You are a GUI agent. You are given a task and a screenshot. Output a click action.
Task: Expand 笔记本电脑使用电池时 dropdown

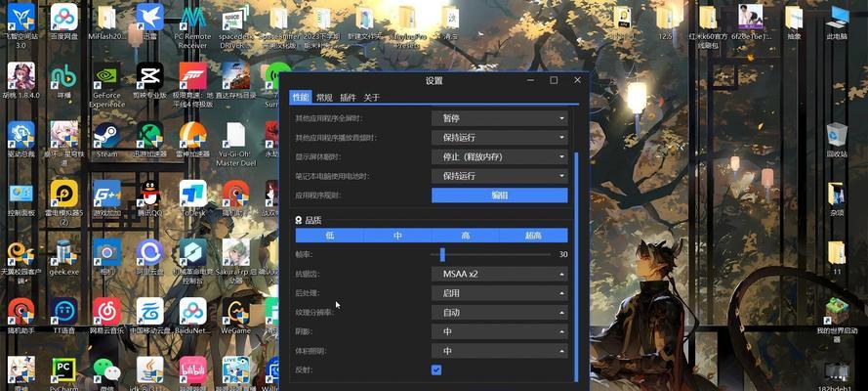[499, 176]
